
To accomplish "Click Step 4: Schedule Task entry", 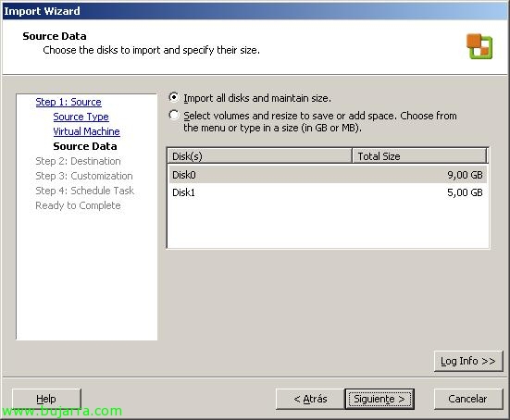I will (84, 191).
